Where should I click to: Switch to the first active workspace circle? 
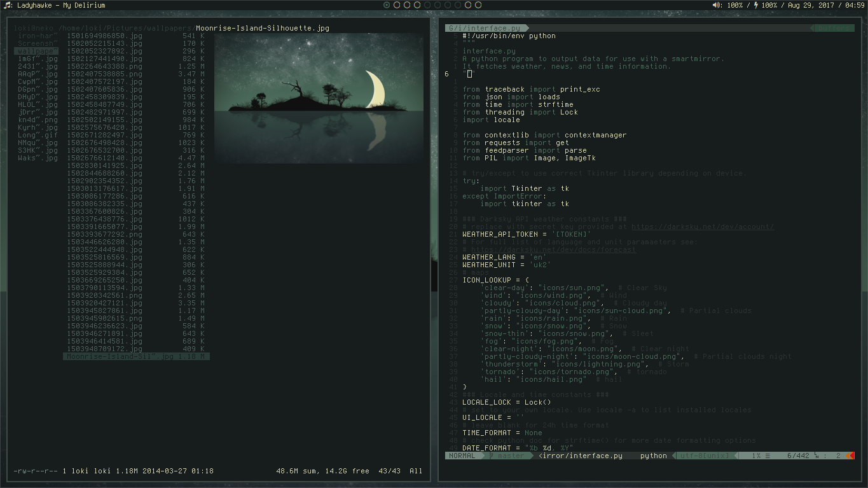(x=387, y=5)
